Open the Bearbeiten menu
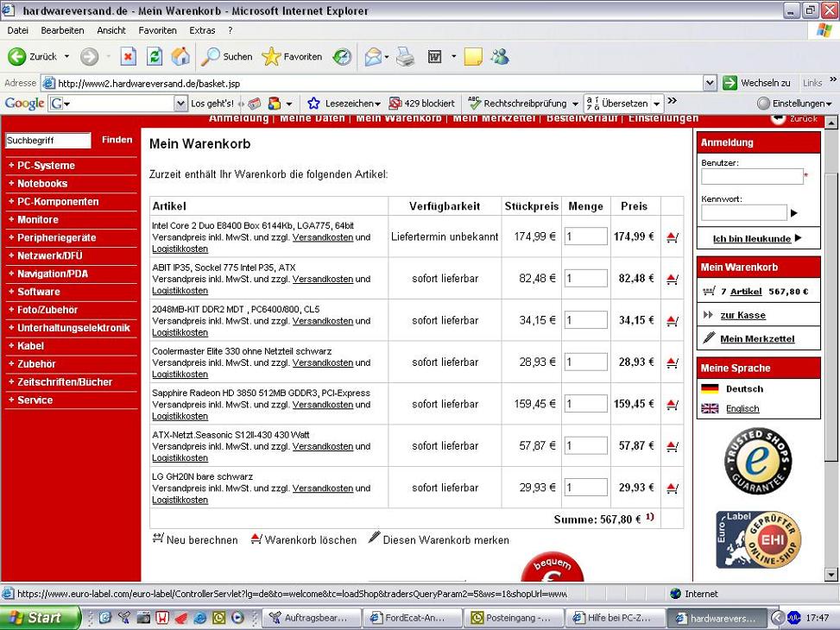The image size is (840, 630). coord(63,30)
